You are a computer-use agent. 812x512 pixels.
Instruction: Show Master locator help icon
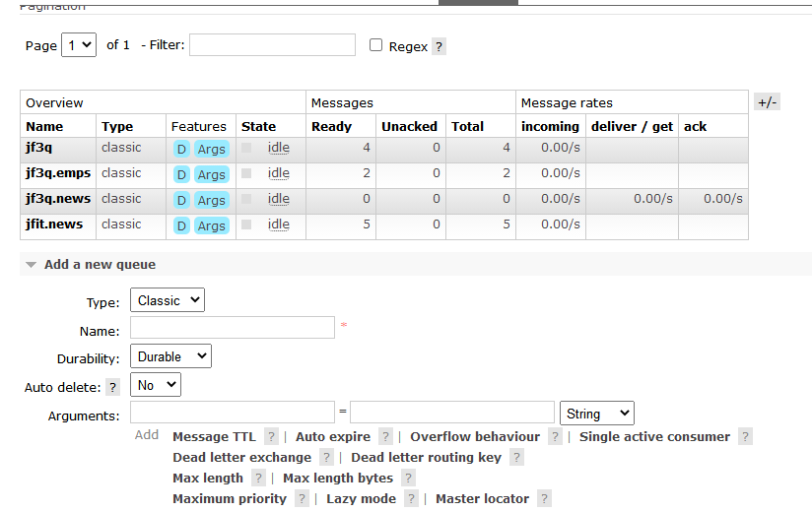(544, 498)
